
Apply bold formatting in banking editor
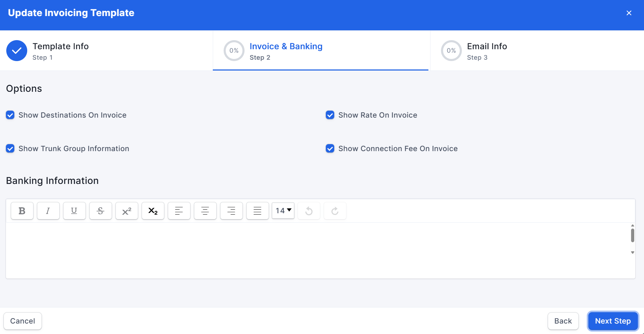tap(22, 211)
